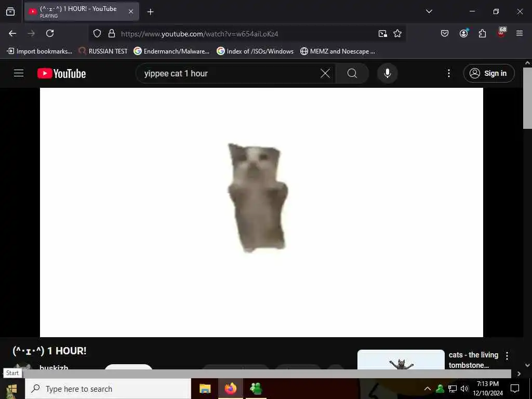Viewport: 532px width, 399px height.
Task: Close the YouTube 1 HOUR tab
Action: tap(131, 11)
